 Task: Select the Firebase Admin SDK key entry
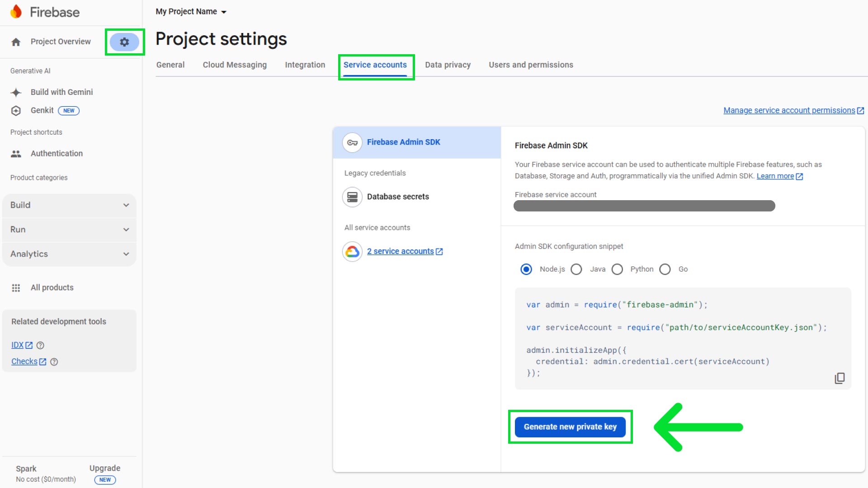tap(403, 142)
